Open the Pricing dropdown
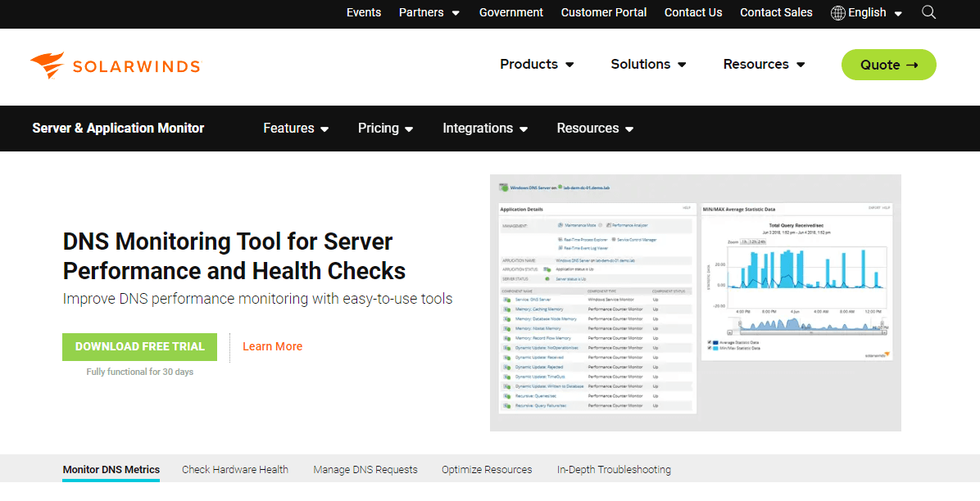The width and height of the screenshot is (980, 501). [386, 128]
